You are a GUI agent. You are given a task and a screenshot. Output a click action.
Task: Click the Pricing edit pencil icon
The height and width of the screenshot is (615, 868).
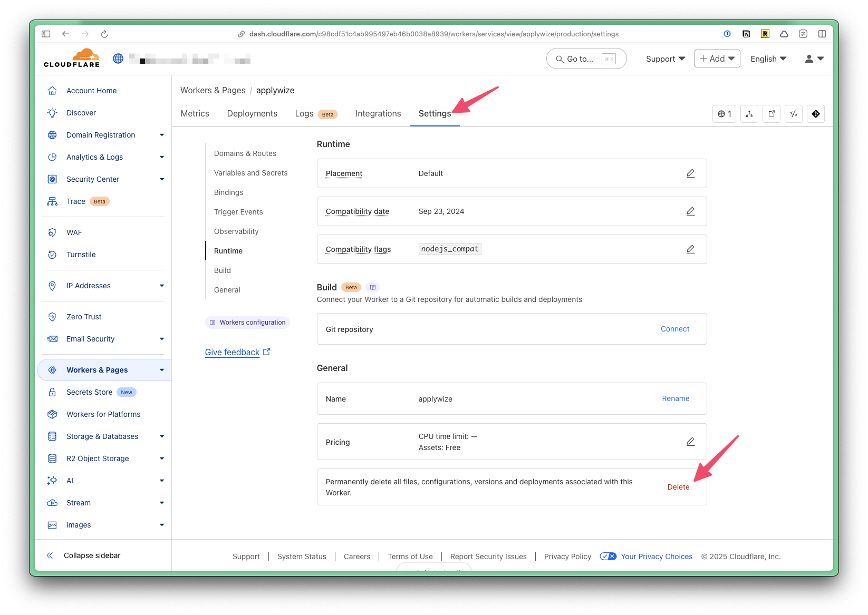(x=690, y=442)
